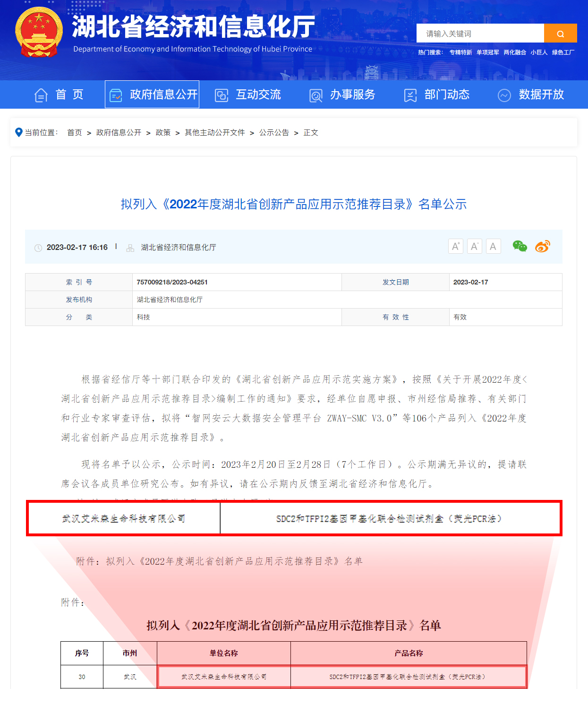Viewport: 588px width, 722px height.
Task: Click the 数据开放 circular icon
Action: point(504,95)
